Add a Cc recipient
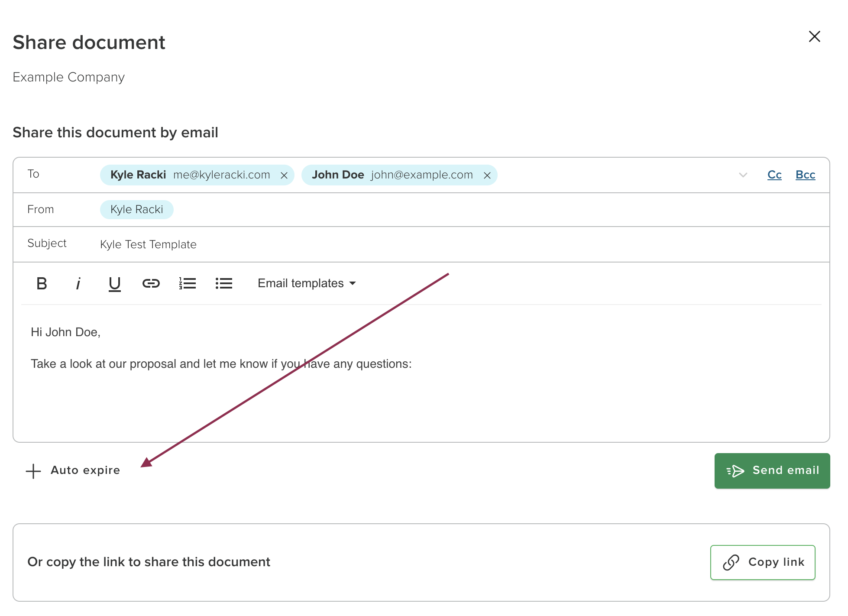This screenshot has height=616, width=848. pyautogui.click(x=774, y=175)
